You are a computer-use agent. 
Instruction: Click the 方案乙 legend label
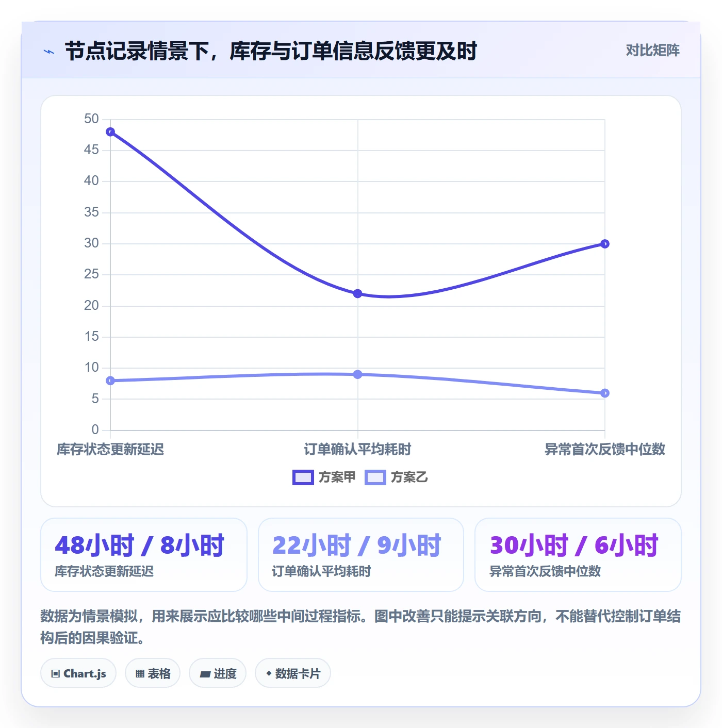(409, 477)
